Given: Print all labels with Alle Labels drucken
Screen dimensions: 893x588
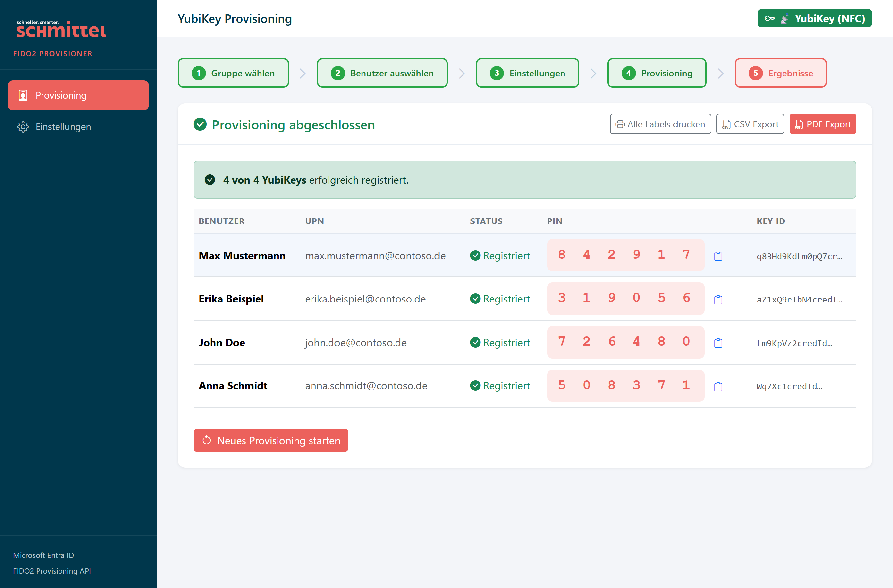Looking at the screenshot, I should click(x=660, y=124).
